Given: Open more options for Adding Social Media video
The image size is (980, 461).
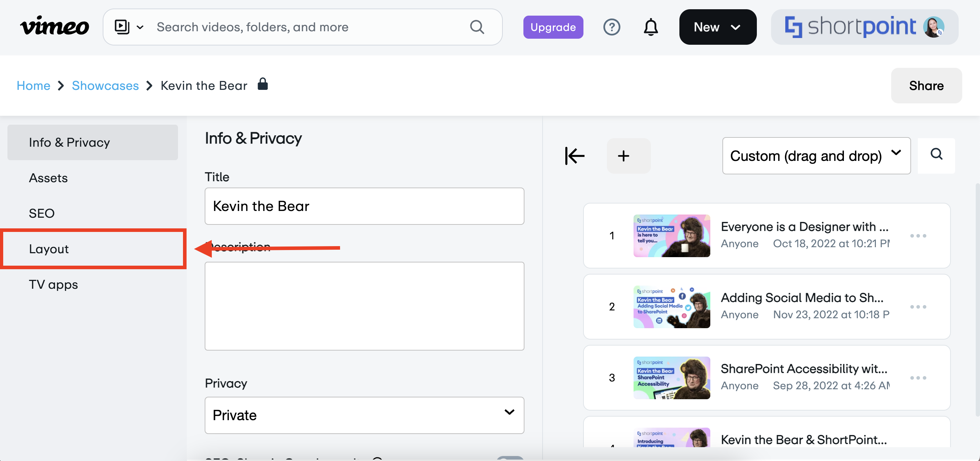Looking at the screenshot, I should [917, 307].
